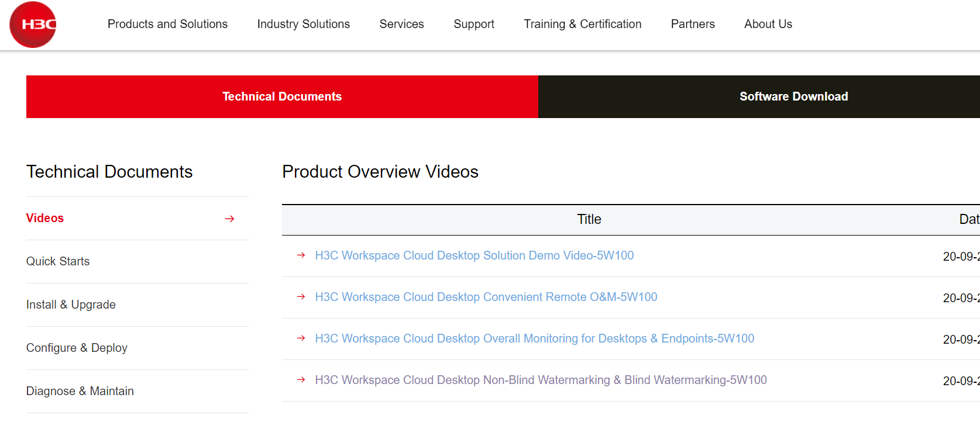Open Workspace Cloud Desktop Solution Demo Video link

pos(474,255)
